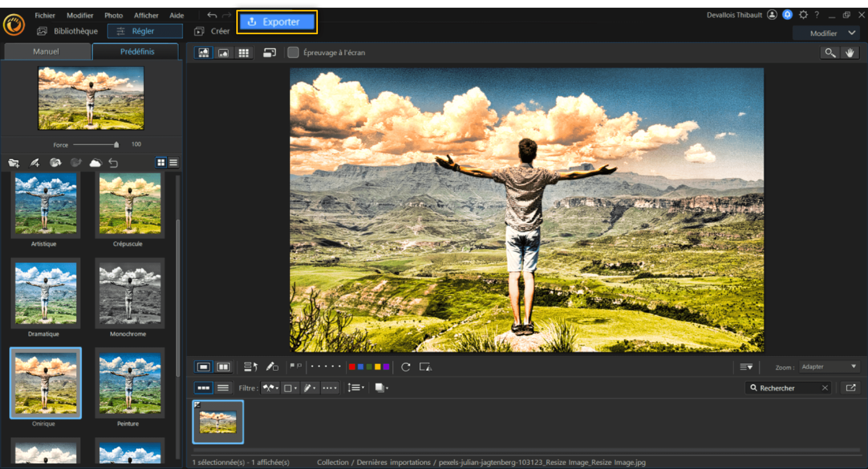Expand the Modifier dropdown at top right
Viewport: 868px width, 469px height.
pyautogui.click(x=826, y=33)
